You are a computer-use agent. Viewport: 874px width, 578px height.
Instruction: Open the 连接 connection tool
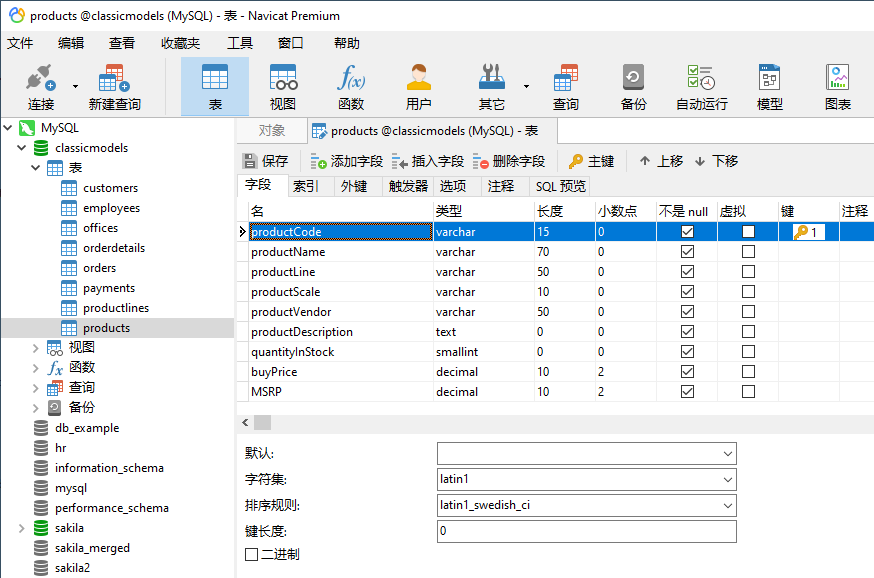(41, 87)
